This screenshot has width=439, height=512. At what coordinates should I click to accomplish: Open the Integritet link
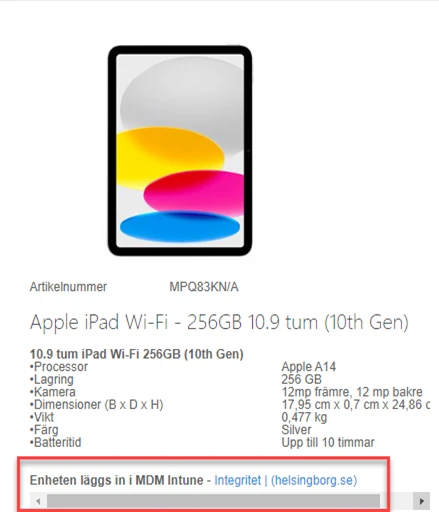point(238,480)
